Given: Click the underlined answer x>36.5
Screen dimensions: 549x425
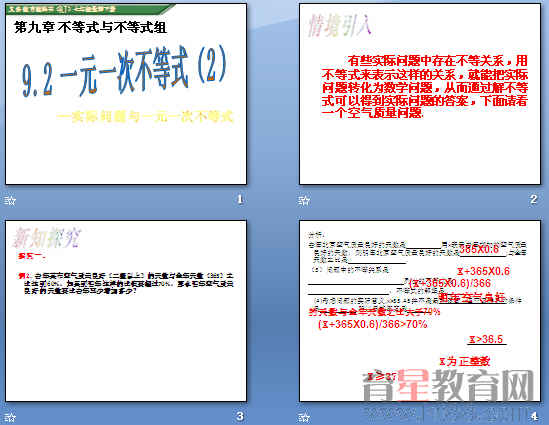Looking at the screenshot, I should [x=486, y=339].
